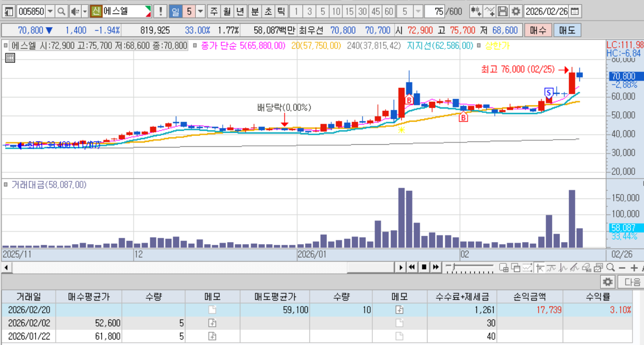Viewport: 644px width, 345px height.
Task: Click the 매수 buy button
Action: (x=538, y=31)
